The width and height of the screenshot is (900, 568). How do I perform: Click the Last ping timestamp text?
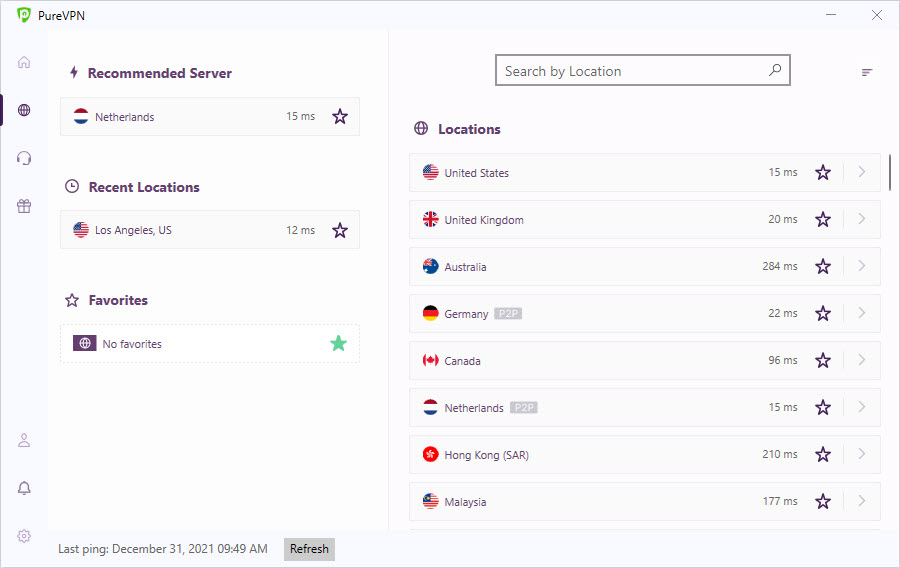[x=162, y=549]
